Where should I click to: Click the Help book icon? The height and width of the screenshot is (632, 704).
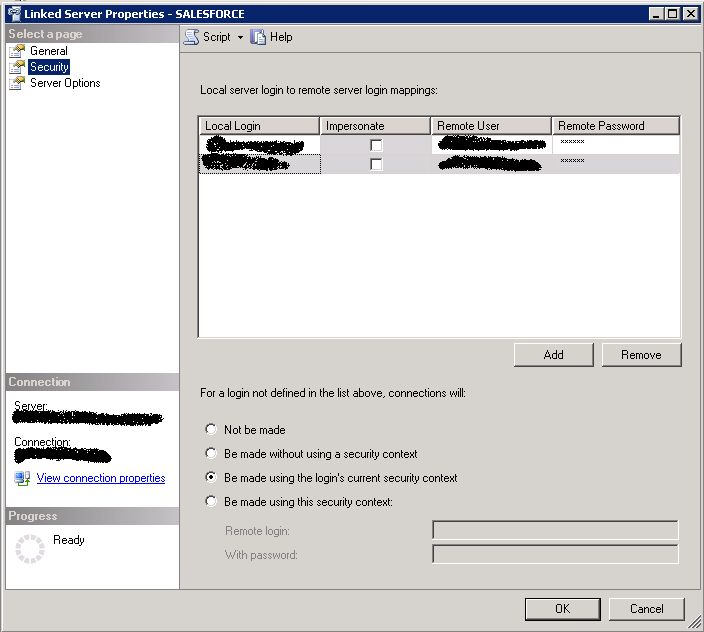258,37
